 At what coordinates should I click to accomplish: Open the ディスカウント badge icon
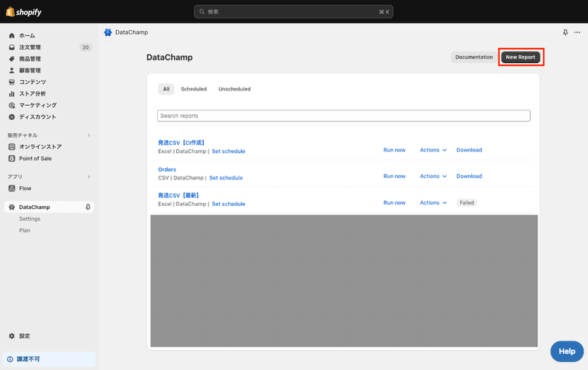click(x=12, y=117)
